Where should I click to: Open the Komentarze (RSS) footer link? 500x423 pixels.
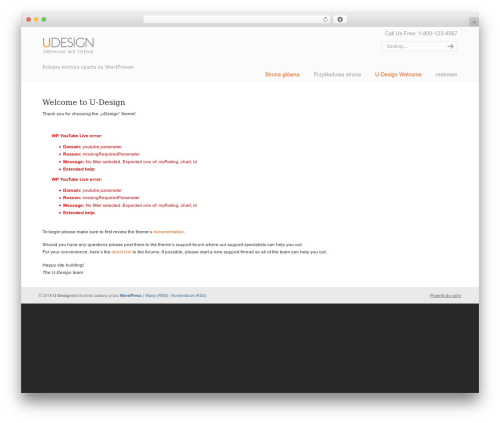tap(189, 296)
